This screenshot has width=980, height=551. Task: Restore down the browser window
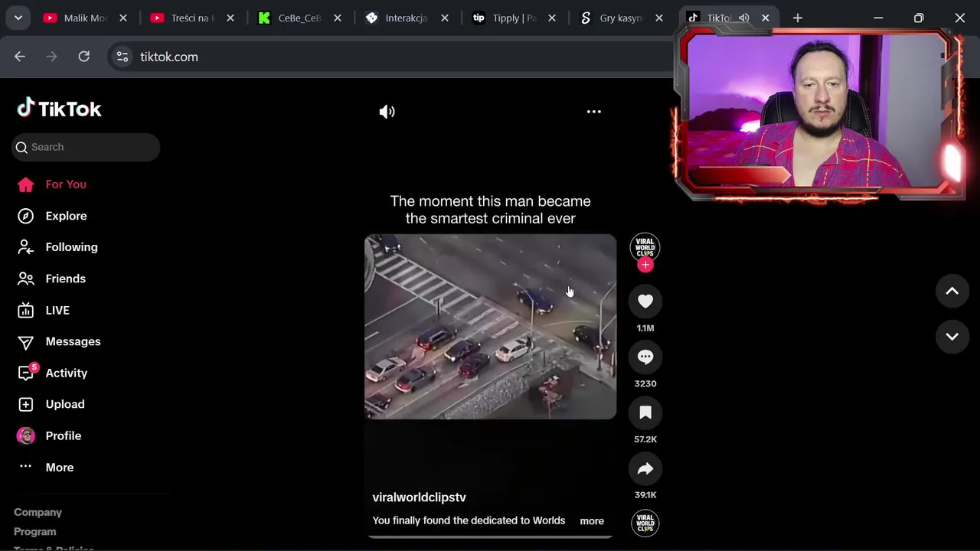point(919,18)
